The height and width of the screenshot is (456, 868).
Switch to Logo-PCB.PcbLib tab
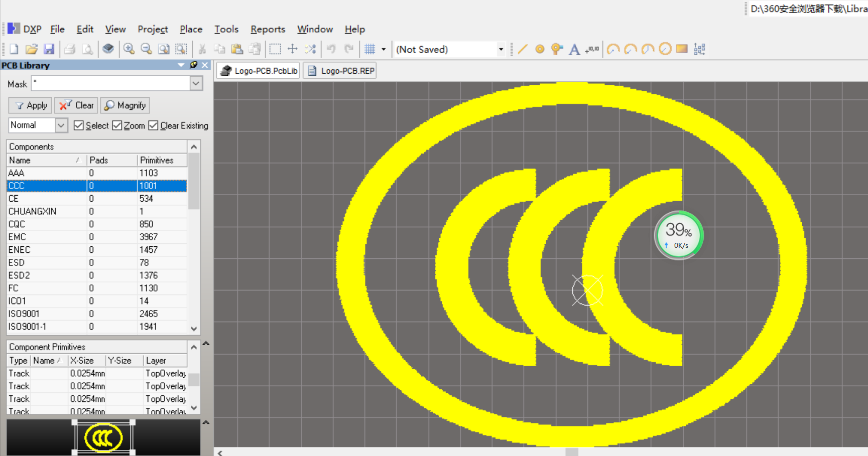click(x=259, y=71)
